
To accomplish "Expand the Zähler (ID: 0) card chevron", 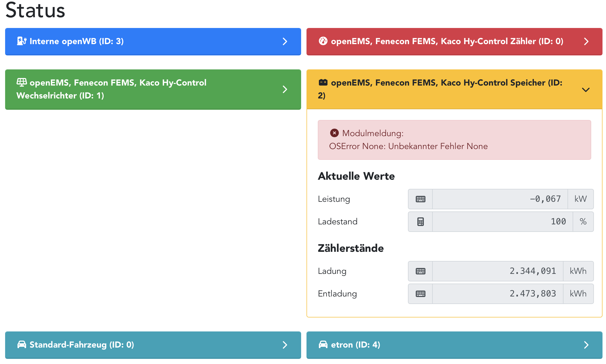I will [586, 41].
